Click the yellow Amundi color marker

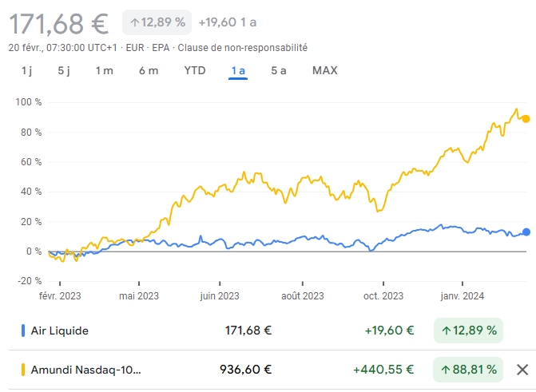tap(23, 370)
